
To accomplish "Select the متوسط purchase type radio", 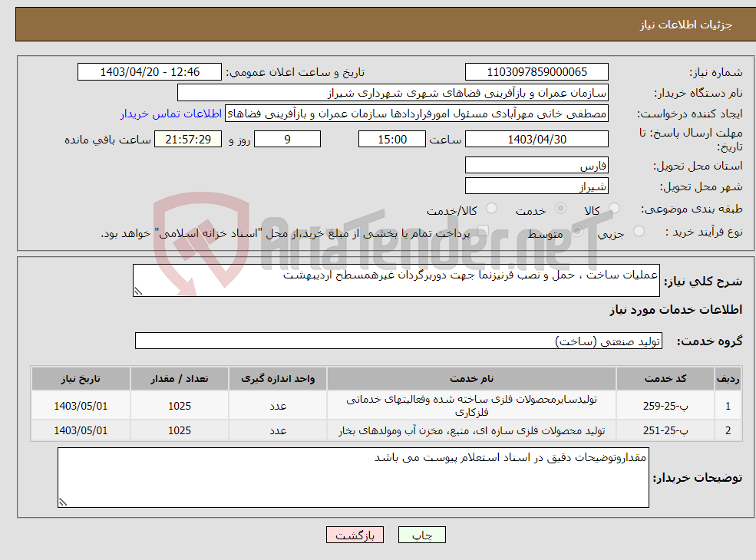I will [577, 232].
